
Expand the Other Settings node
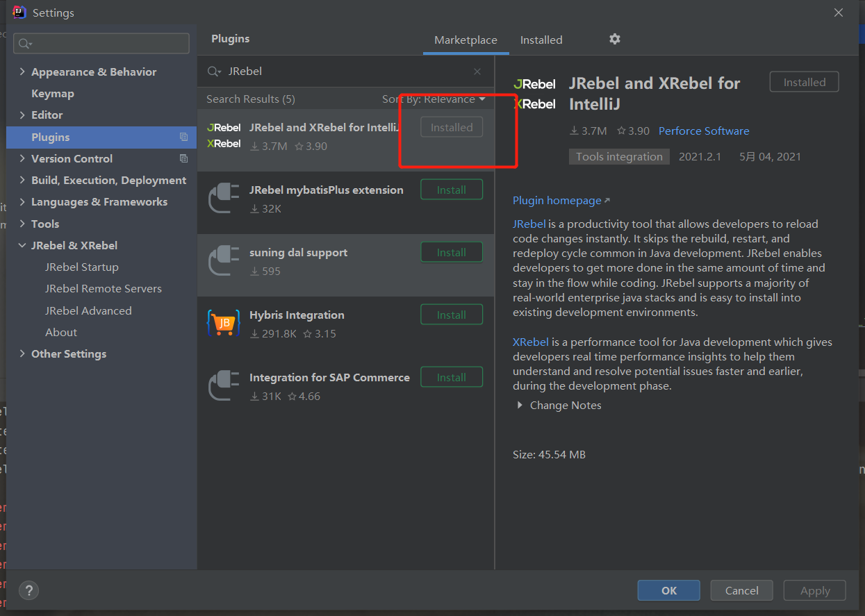[x=22, y=353]
